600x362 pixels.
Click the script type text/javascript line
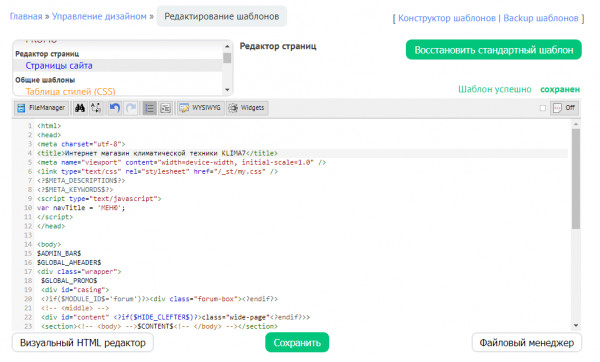(99, 199)
